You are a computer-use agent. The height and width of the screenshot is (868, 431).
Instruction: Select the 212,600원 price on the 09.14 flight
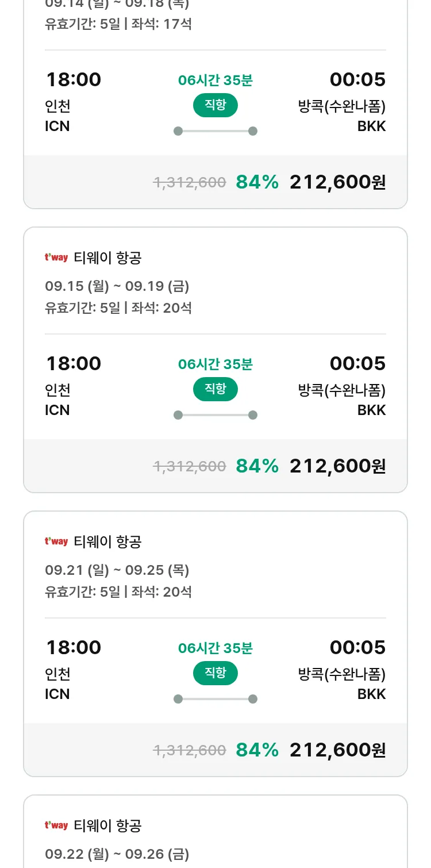(337, 182)
